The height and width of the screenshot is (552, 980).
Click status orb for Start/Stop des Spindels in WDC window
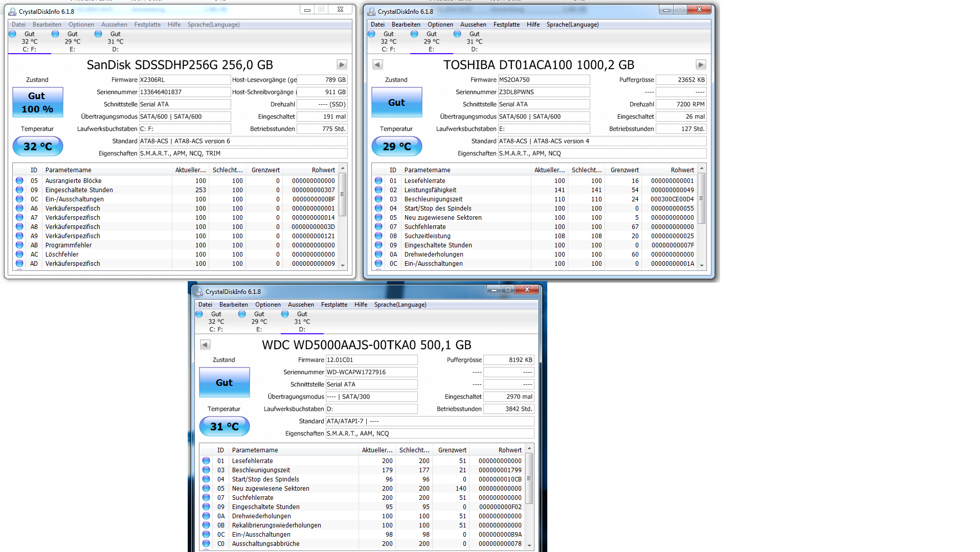(x=206, y=479)
